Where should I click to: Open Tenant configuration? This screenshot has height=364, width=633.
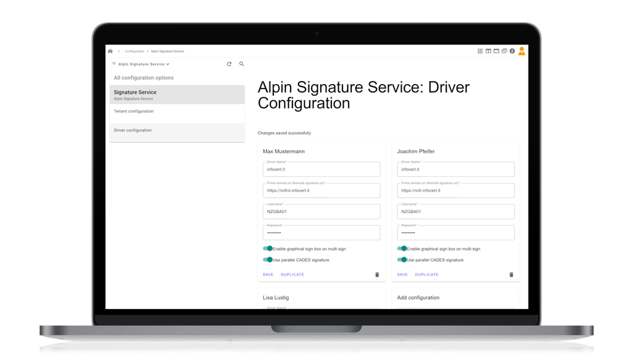point(177,113)
